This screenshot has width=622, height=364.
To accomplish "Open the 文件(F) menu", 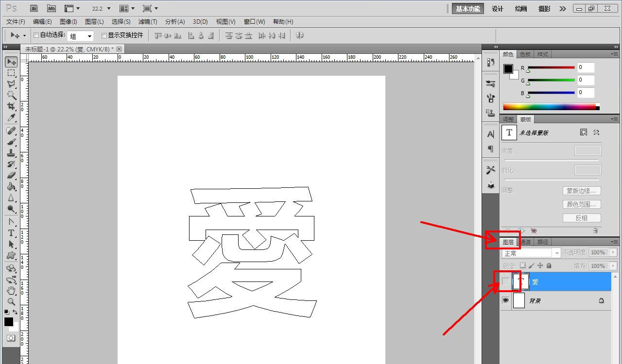I will tap(16, 22).
